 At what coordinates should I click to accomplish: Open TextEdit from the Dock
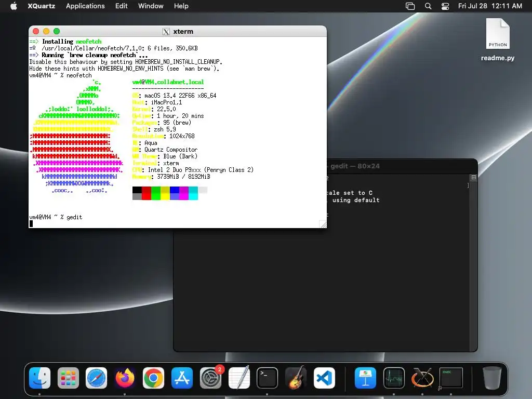click(x=239, y=378)
